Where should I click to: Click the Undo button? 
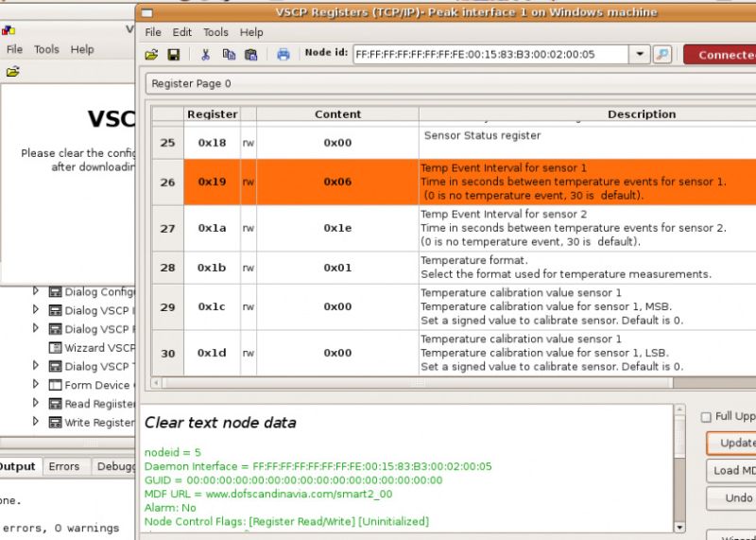[731, 498]
